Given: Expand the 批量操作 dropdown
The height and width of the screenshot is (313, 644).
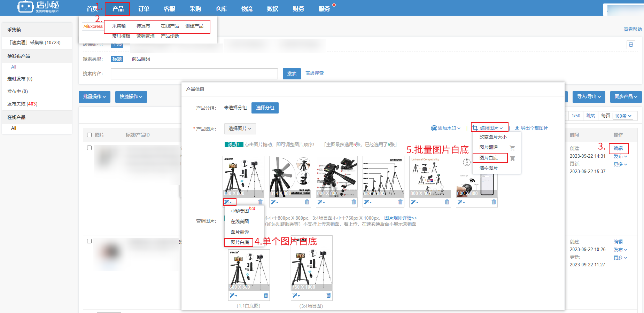Looking at the screenshot, I should 94,97.
